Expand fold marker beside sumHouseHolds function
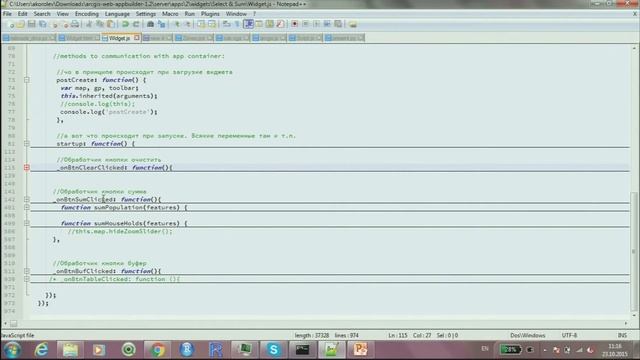Screen dimensions: 640x360 point(27,223)
